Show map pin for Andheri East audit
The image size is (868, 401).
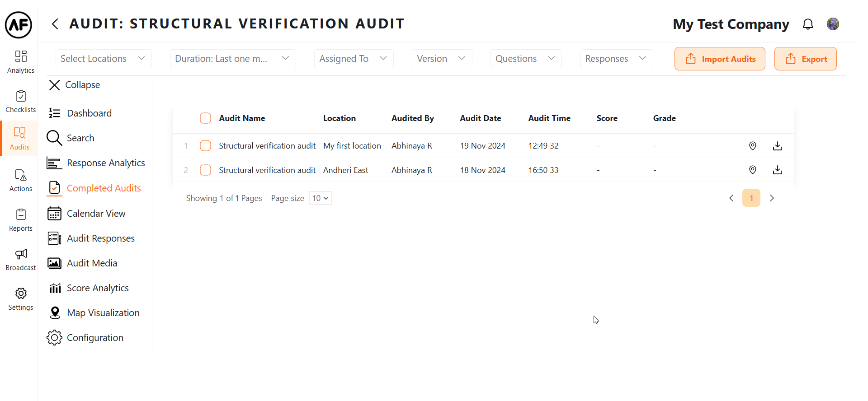tap(752, 170)
